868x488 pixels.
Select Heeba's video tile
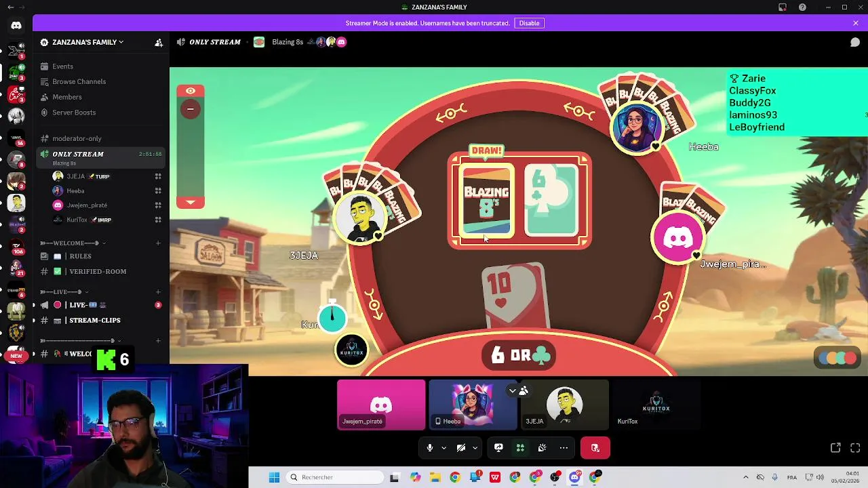click(x=473, y=405)
